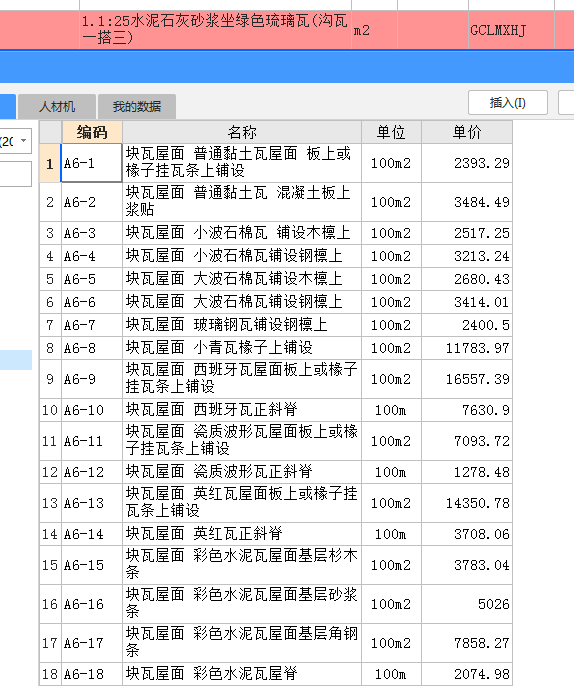Select code cell A6-15
Viewport: 574px width, 686px height.
tap(91, 565)
